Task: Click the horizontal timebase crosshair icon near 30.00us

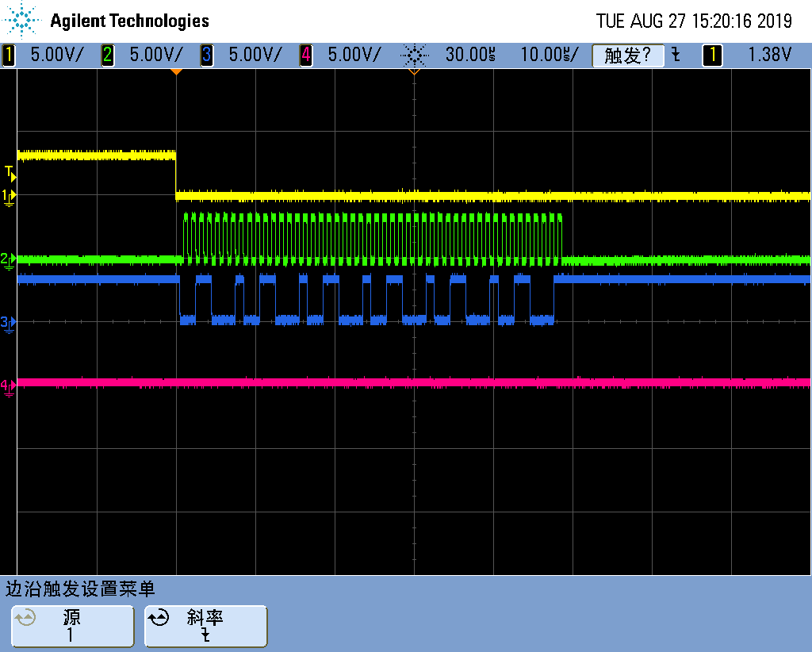Action: [x=415, y=56]
